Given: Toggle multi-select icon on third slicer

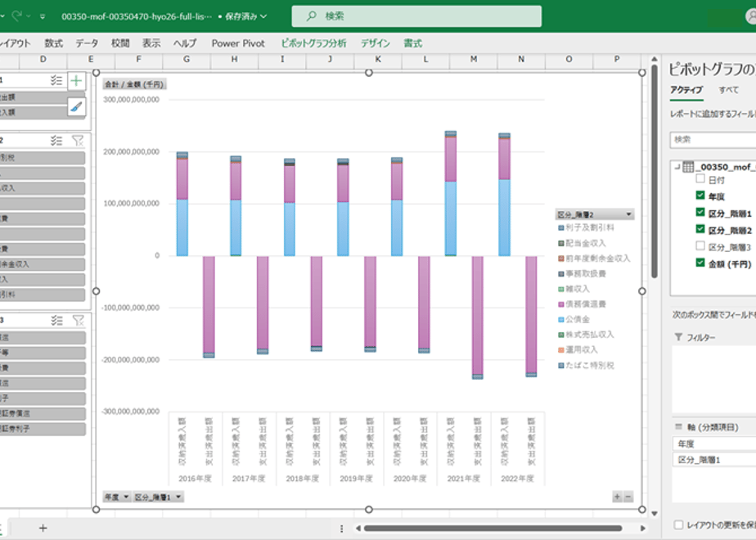Looking at the screenshot, I should pos(57,320).
